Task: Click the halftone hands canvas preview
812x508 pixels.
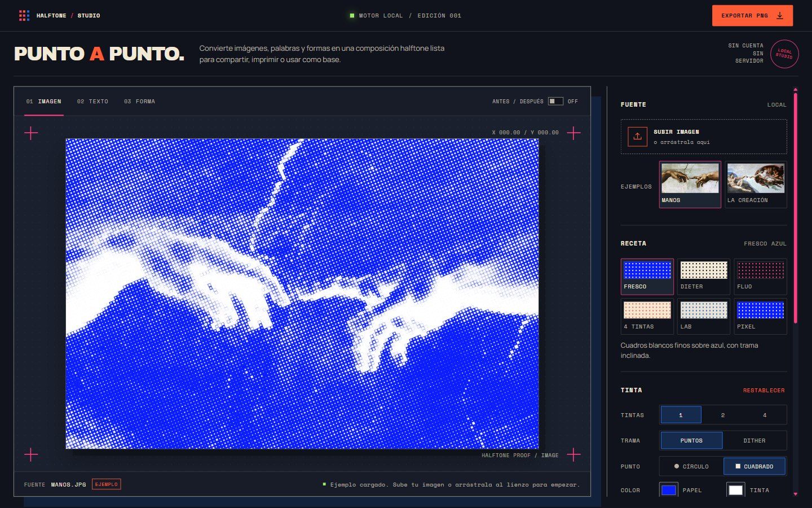Action: pyautogui.click(x=302, y=294)
